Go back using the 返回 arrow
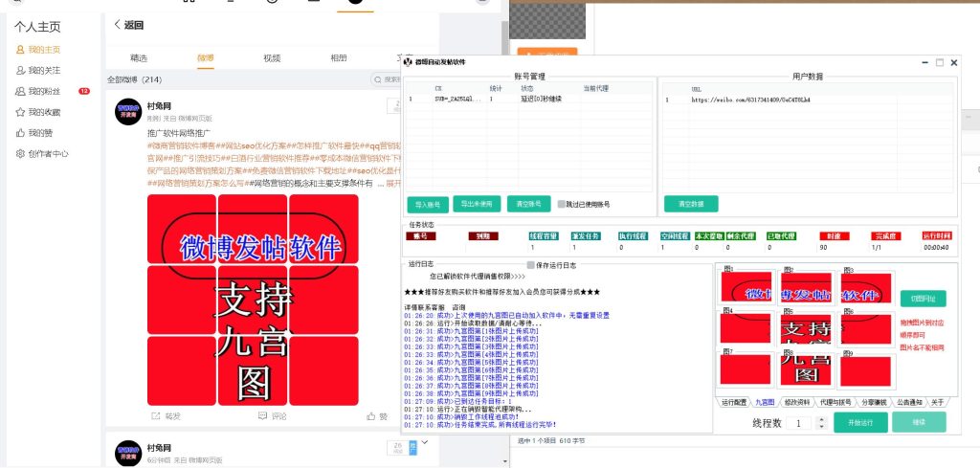 (x=118, y=25)
